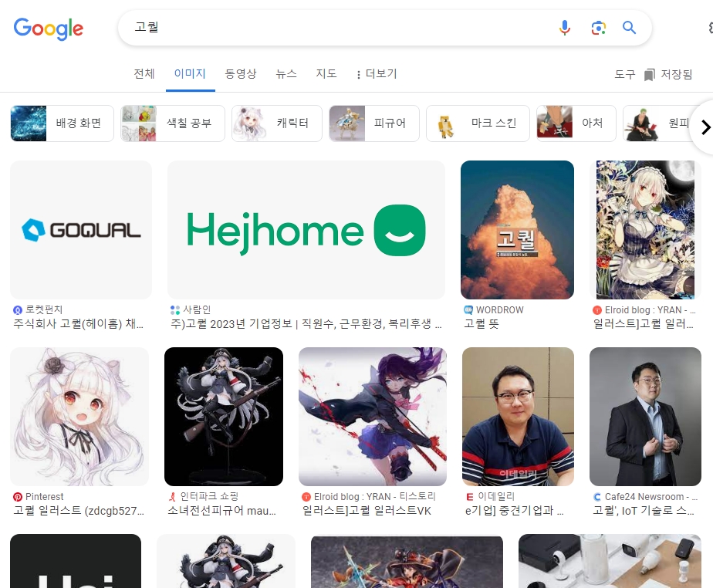Click the Google logo
Viewport: 713px width, 588px height.
point(48,29)
